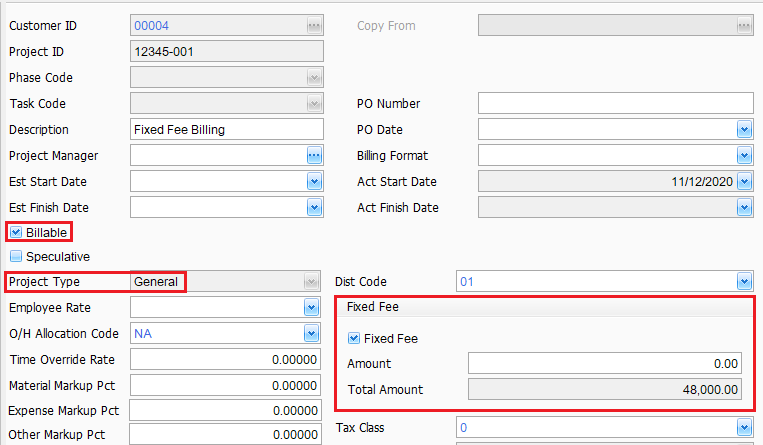The image size is (763, 445).
Task: Open Customer ID lookup ellipsis button
Action: 314,25
